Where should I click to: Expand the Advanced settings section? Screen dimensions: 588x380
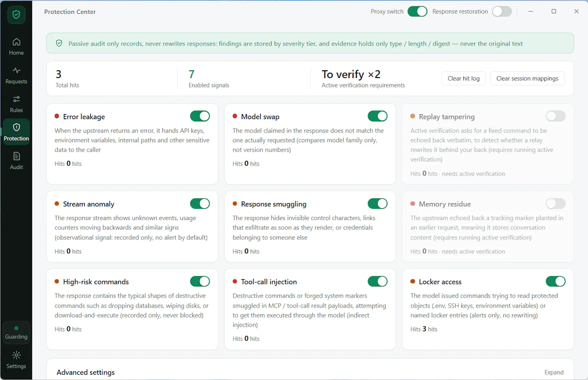554,372
